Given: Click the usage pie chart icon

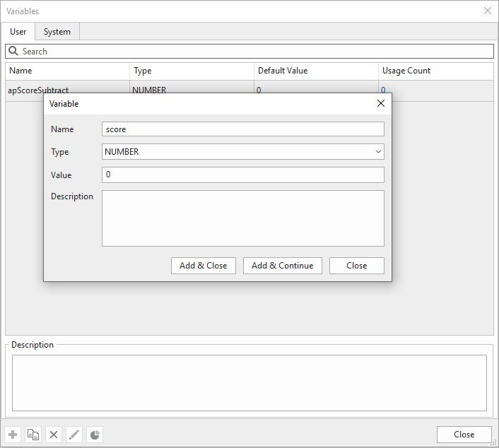Looking at the screenshot, I should point(95,435).
